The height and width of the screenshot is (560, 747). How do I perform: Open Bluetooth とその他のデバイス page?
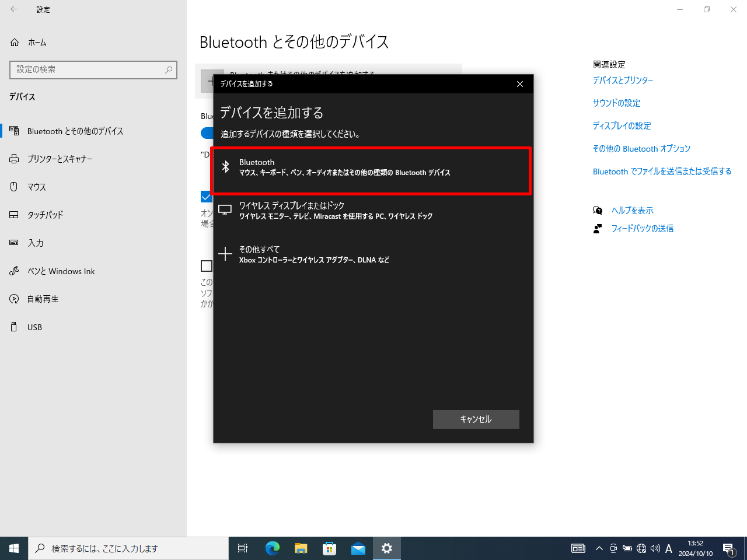pos(93,131)
